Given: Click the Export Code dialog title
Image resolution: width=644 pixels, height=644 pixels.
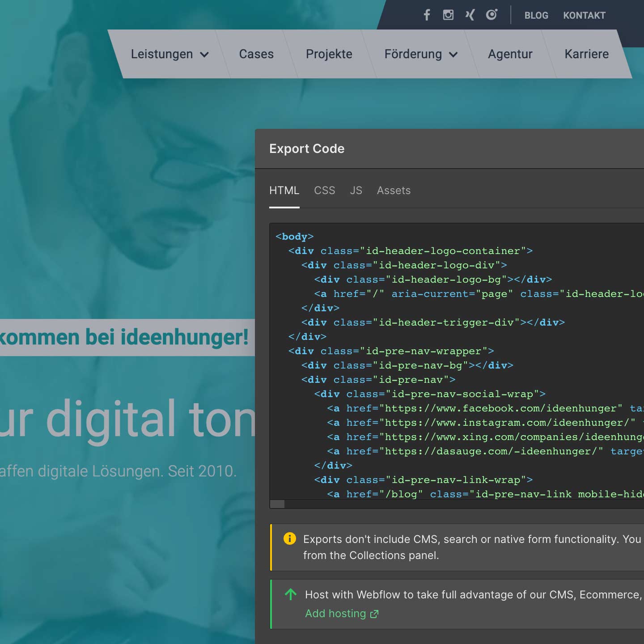Looking at the screenshot, I should 307,148.
